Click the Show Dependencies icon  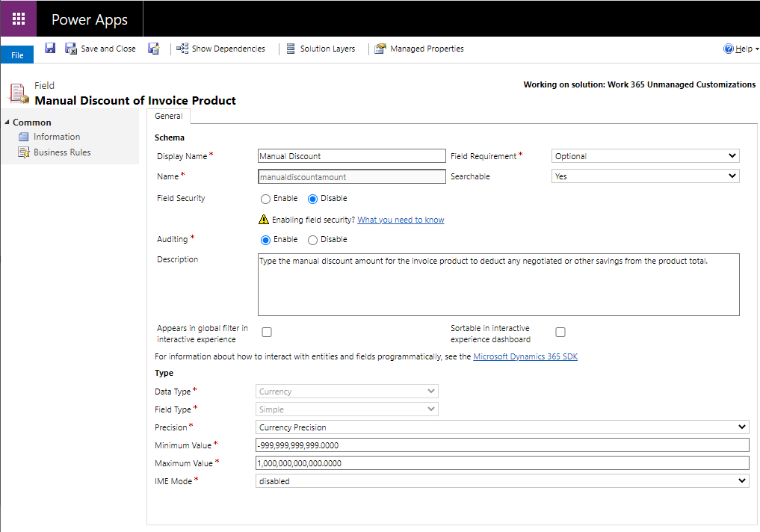click(x=182, y=49)
